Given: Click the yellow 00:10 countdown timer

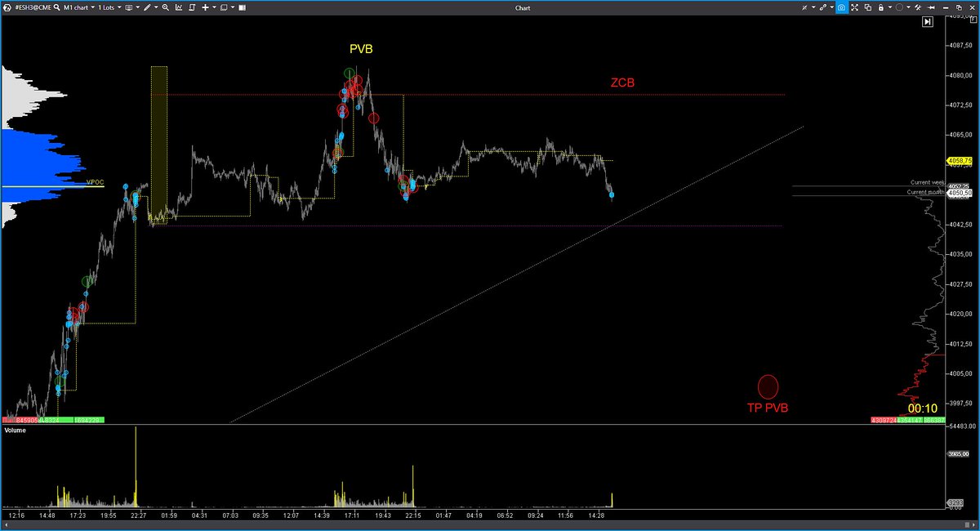Looking at the screenshot, I should coord(922,408).
